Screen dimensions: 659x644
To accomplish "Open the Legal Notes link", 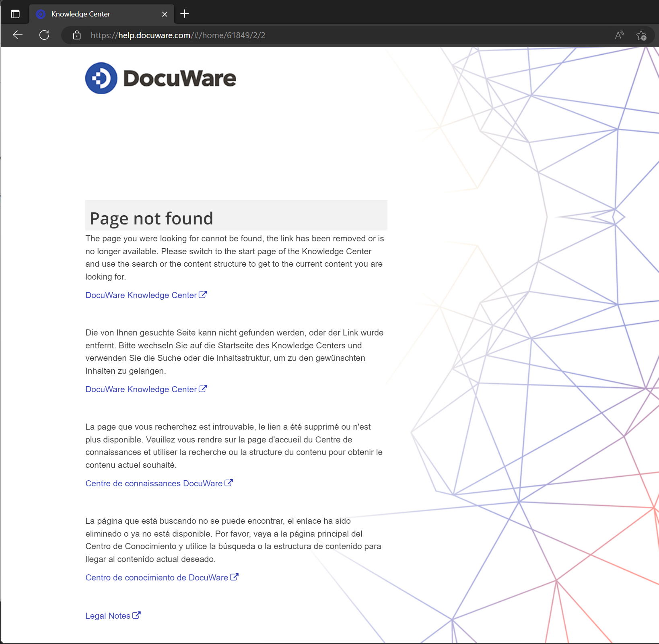I will click(108, 616).
